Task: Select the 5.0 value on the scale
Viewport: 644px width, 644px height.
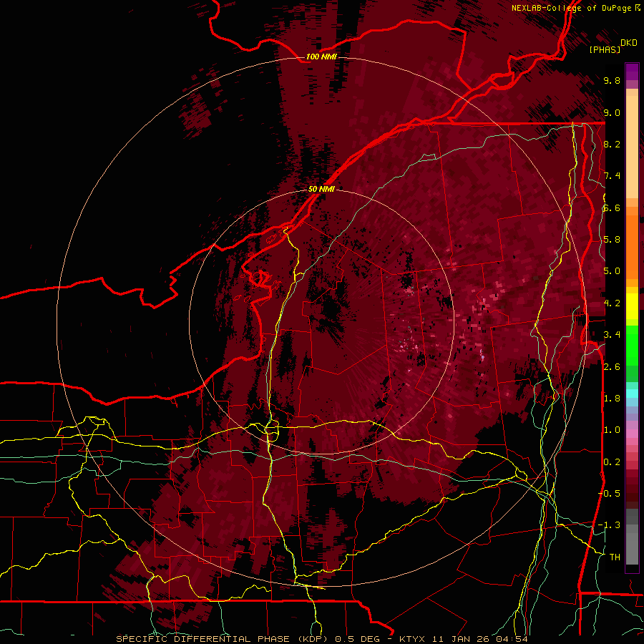Action: pyautogui.click(x=612, y=271)
